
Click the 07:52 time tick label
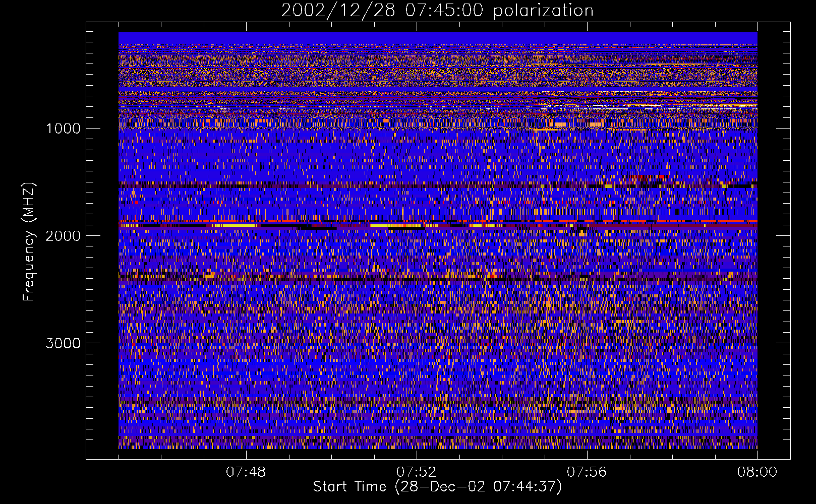(417, 472)
